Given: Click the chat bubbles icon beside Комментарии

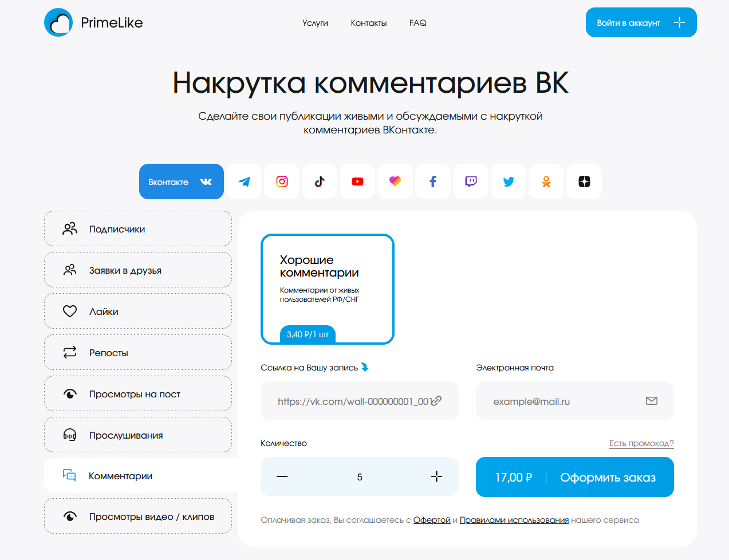Looking at the screenshot, I should 69,475.
